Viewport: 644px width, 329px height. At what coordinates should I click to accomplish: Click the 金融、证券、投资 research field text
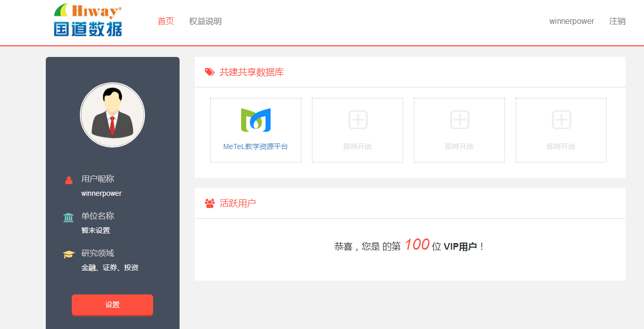coord(110,267)
